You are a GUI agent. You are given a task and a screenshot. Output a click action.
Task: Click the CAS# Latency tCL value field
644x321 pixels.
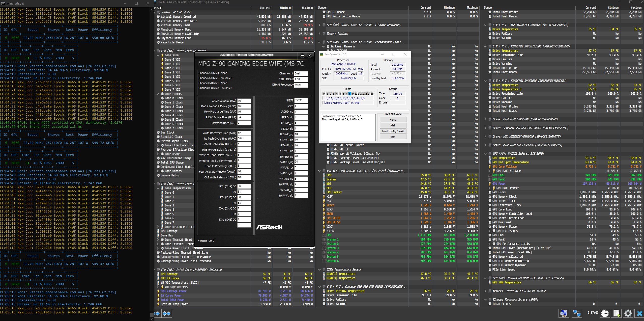click(x=244, y=101)
